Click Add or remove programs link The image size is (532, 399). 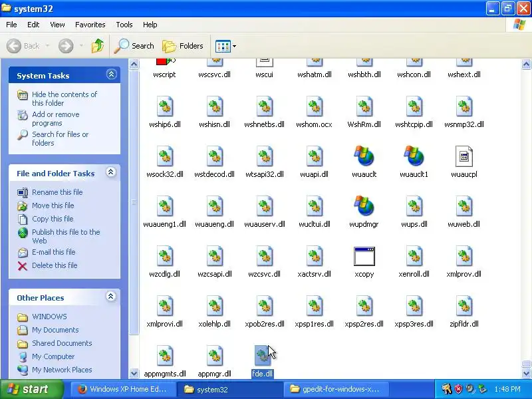pos(56,119)
